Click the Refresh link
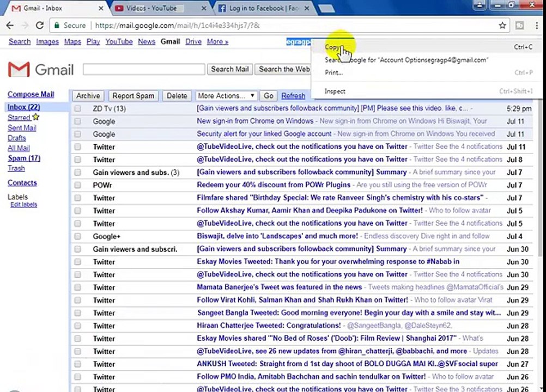546x392 pixels. [293, 96]
